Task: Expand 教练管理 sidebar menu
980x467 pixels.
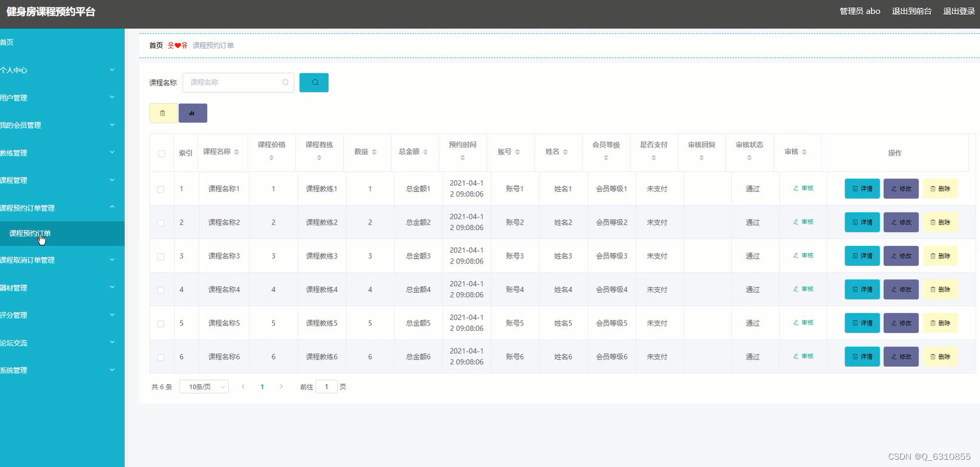Action: [62, 153]
